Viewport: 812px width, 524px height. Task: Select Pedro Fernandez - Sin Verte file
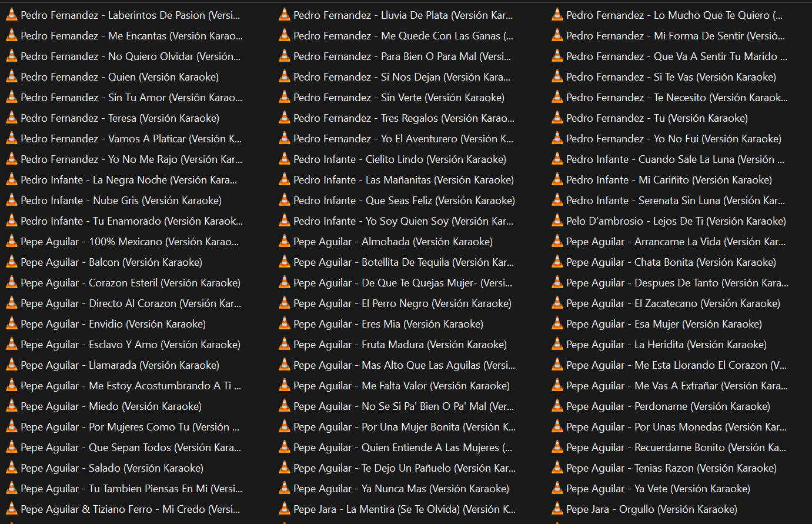(399, 98)
